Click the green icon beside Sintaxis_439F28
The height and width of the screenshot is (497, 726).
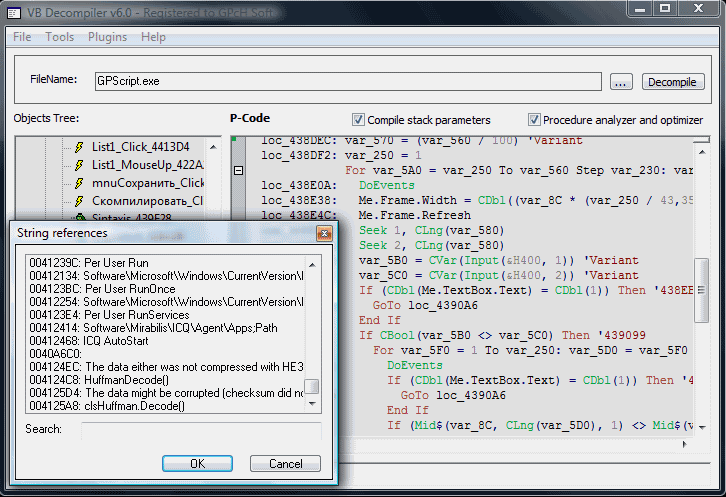point(80,217)
